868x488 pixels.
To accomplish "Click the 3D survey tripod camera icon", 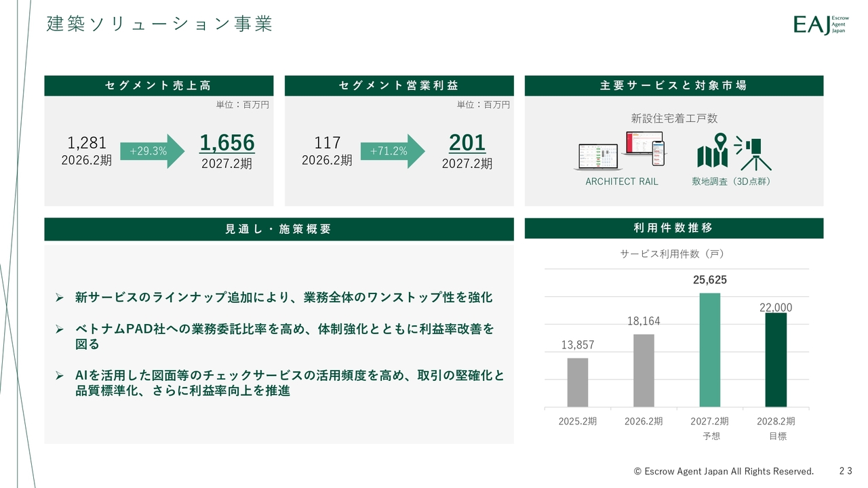I will [753, 155].
